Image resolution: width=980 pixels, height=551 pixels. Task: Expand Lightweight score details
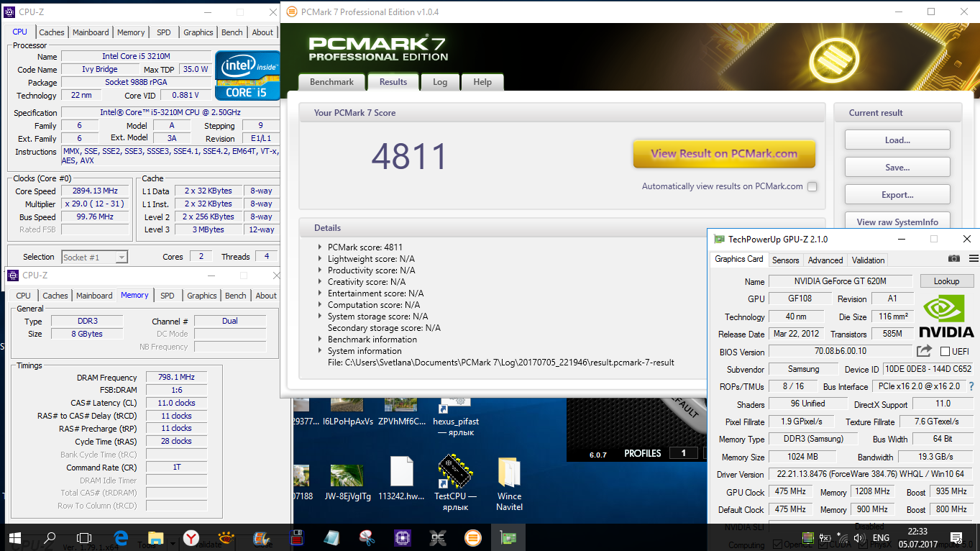click(320, 258)
